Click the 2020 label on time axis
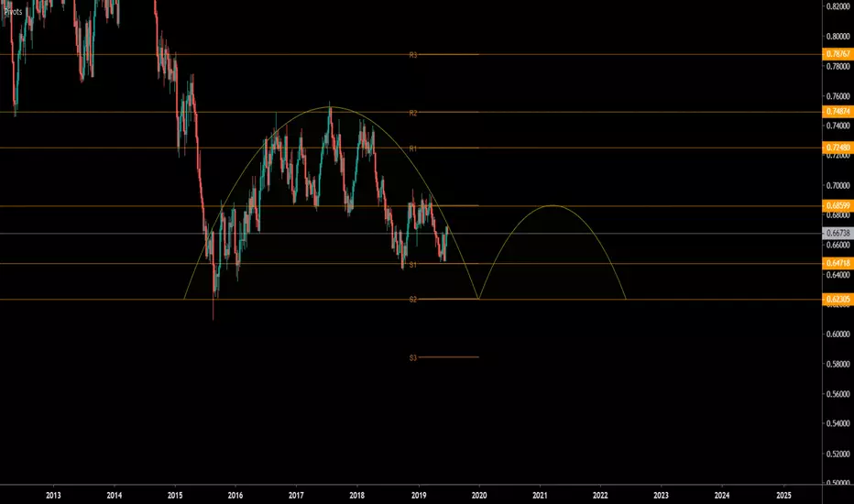 point(479,495)
